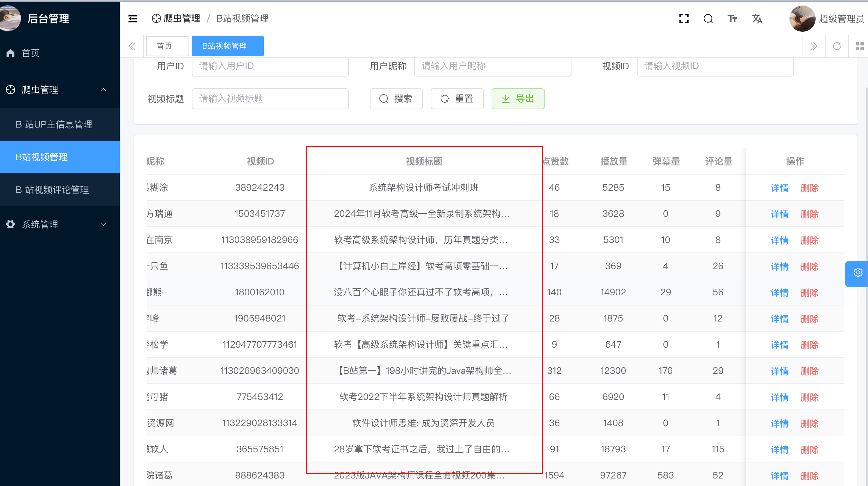Expand the 系统管理 sidebar group
Image resolution: width=868 pixels, height=486 pixels.
[60, 224]
